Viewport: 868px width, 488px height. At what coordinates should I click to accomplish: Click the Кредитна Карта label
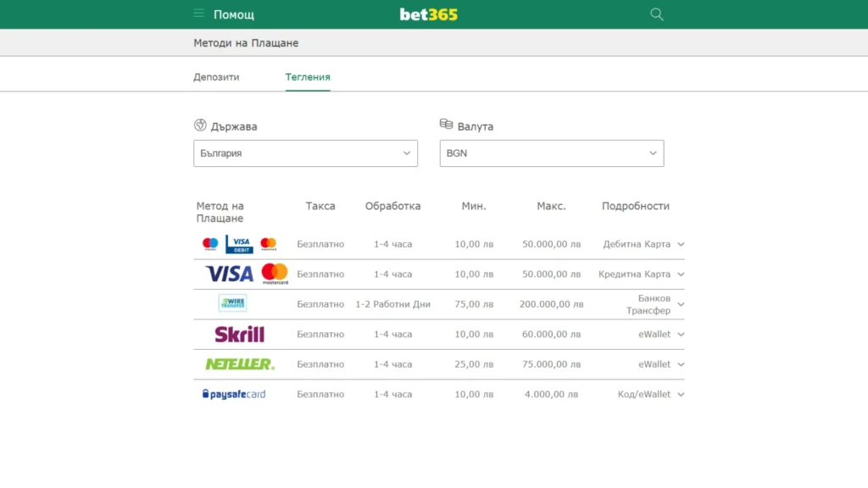click(x=634, y=274)
